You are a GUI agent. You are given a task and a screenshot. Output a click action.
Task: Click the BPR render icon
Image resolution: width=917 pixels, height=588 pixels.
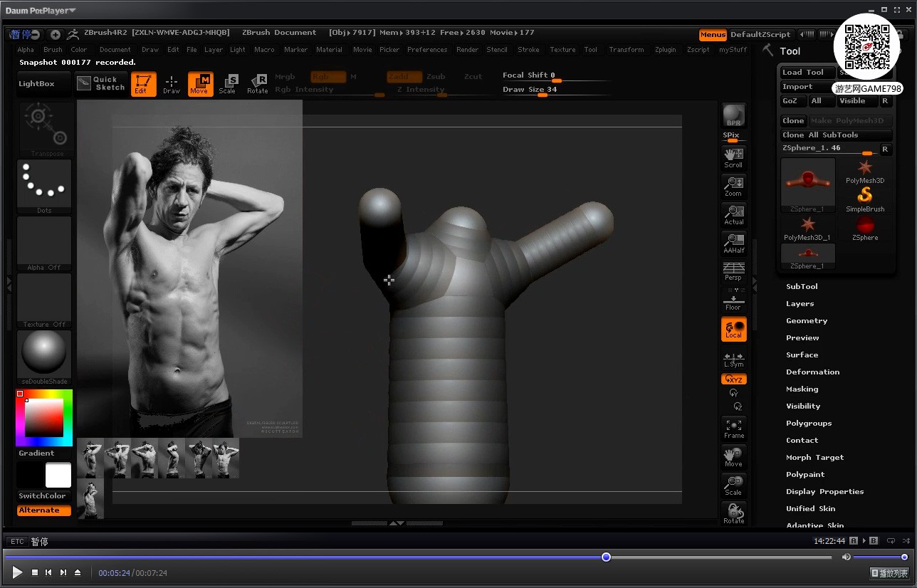point(733,115)
